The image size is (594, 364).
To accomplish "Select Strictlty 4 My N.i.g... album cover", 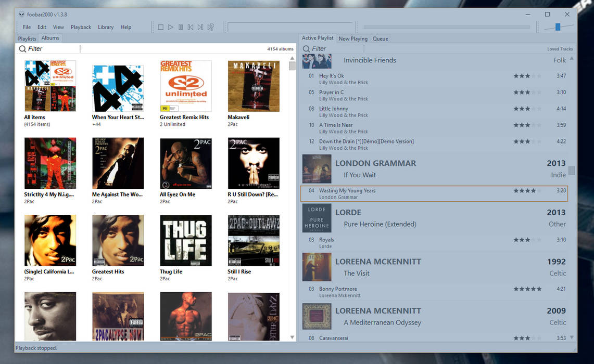I will pyautogui.click(x=50, y=163).
